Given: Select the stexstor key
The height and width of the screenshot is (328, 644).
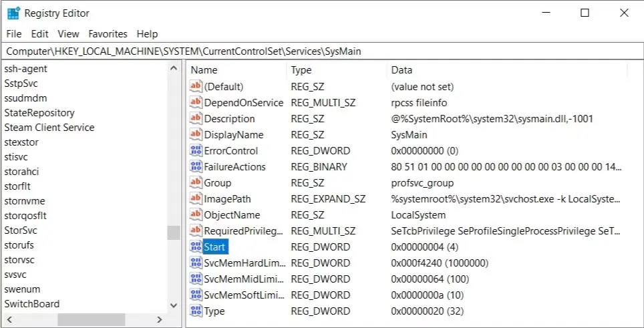Looking at the screenshot, I should point(21,142).
